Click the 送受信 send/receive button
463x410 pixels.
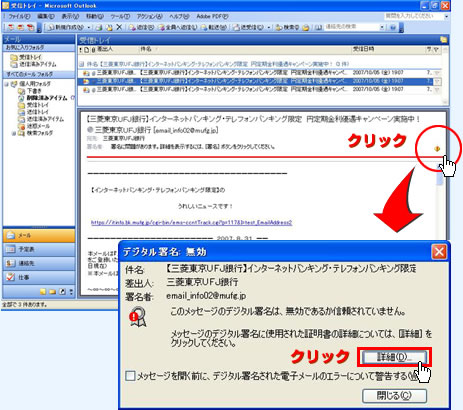coord(249,27)
